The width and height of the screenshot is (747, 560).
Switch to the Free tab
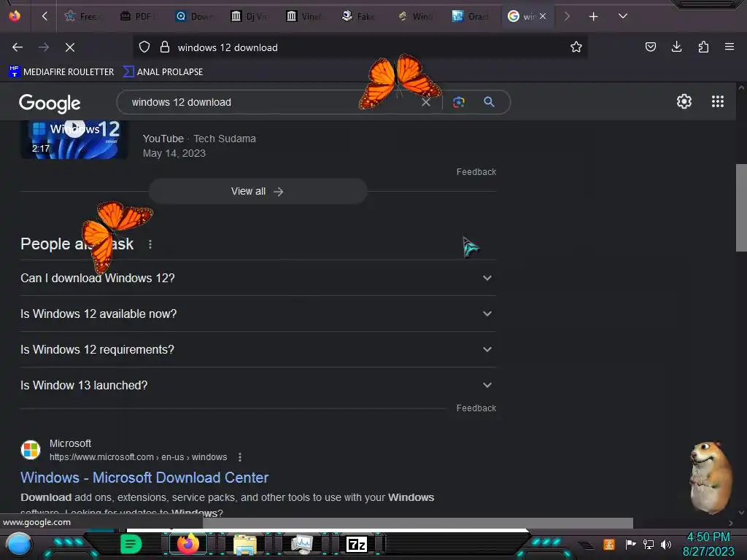point(83,17)
